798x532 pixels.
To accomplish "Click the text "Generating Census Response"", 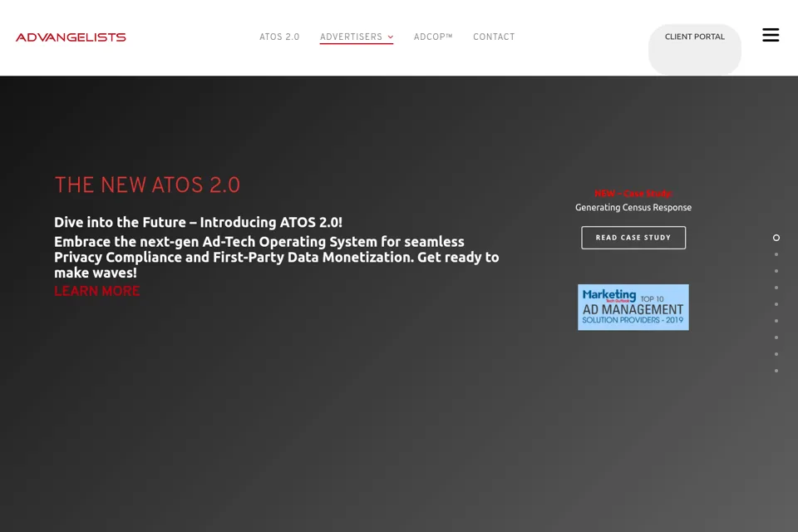I will tap(633, 207).
